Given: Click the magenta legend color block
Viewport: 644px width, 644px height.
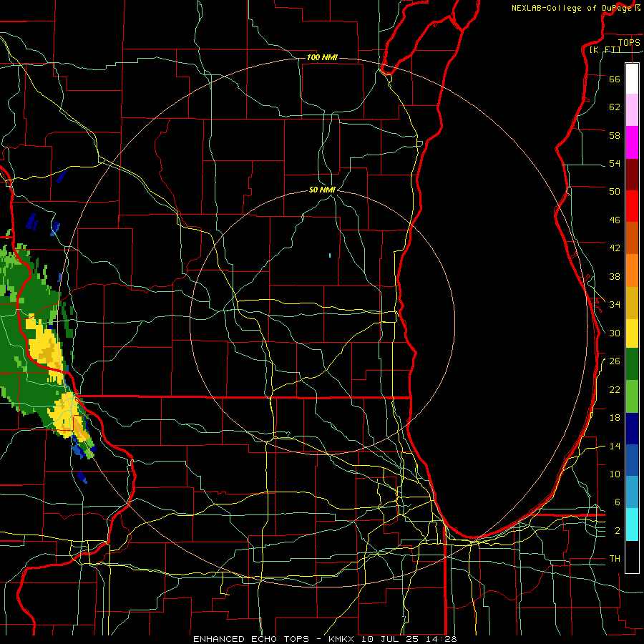Looking at the screenshot, I should point(632,142).
